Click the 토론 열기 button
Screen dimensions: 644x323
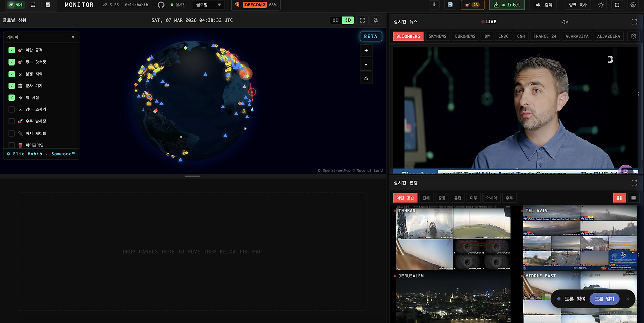click(604, 299)
